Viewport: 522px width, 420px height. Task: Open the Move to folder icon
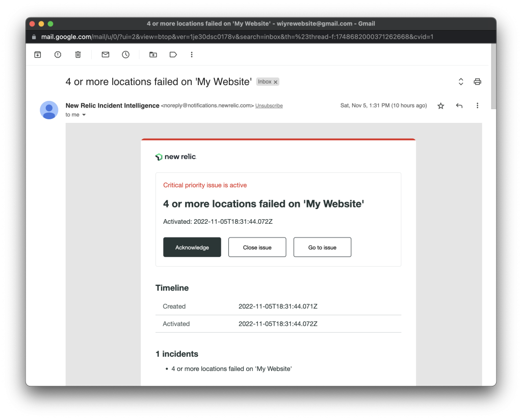(153, 55)
